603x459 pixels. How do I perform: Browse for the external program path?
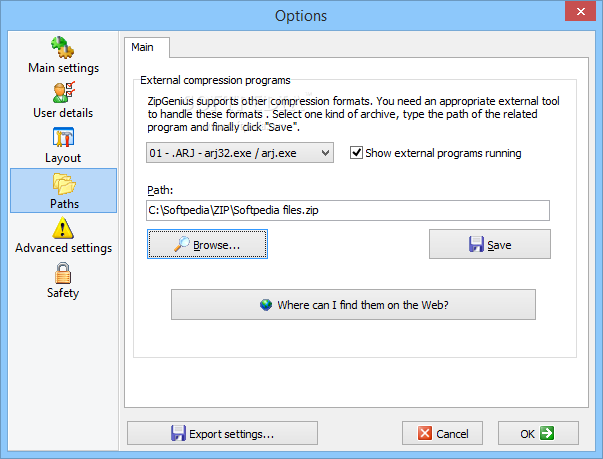tap(207, 244)
